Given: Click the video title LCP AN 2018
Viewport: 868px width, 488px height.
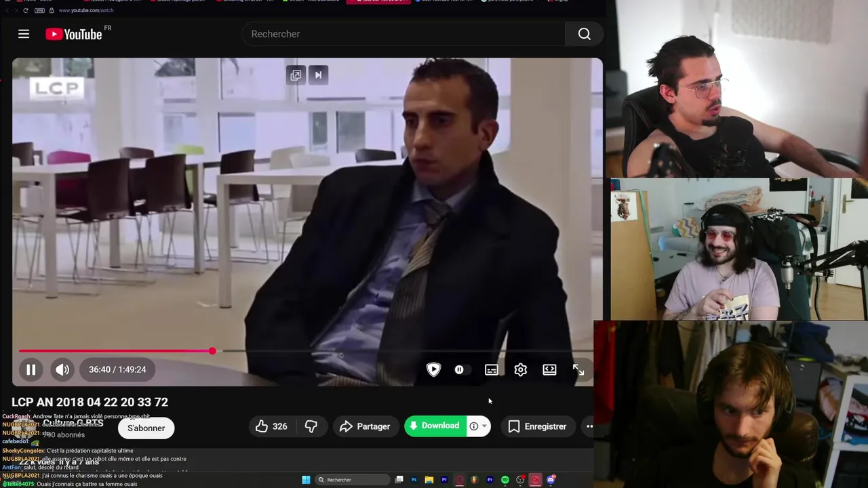Looking at the screenshot, I should pos(90,402).
